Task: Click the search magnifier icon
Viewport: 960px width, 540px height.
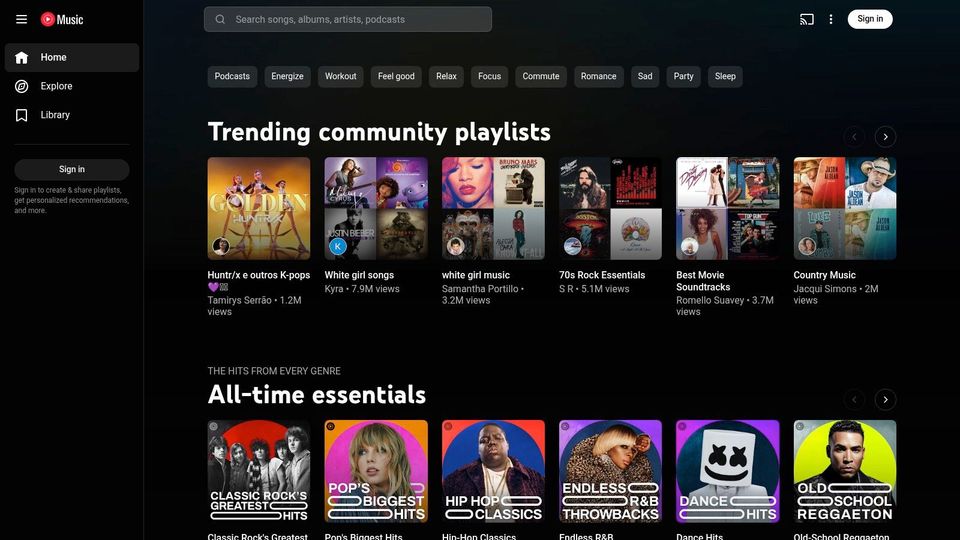Action: click(x=220, y=20)
